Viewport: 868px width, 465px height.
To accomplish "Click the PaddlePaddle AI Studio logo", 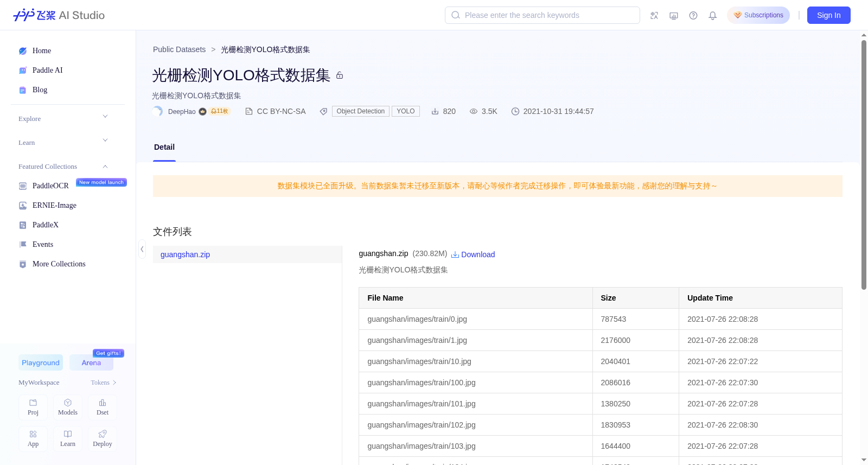I will pyautogui.click(x=59, y=15).
